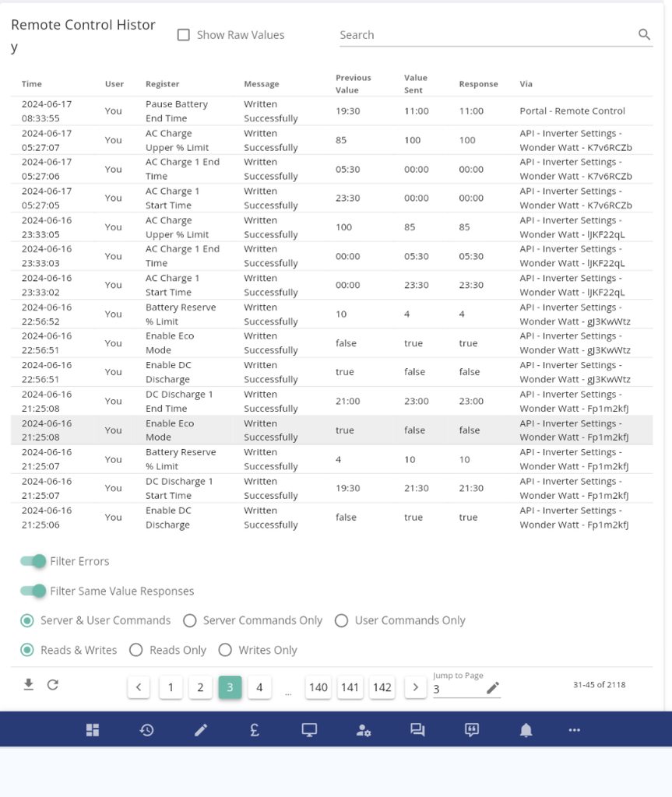
Task: Go to previous page with left chevron
Action: click(139, 687)
